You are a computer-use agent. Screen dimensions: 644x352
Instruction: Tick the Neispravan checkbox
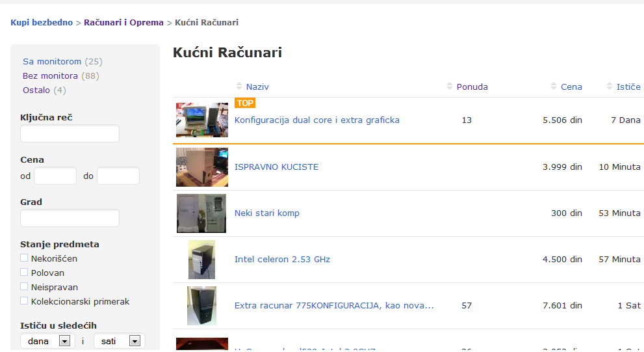pos(25,287)
